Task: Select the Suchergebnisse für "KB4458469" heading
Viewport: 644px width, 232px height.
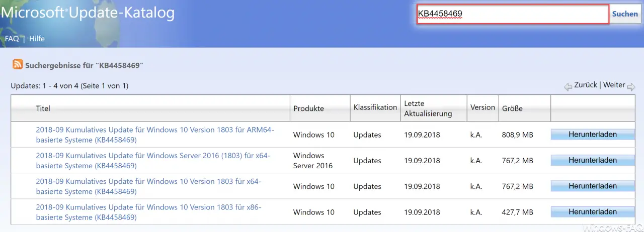Action: 85,65
